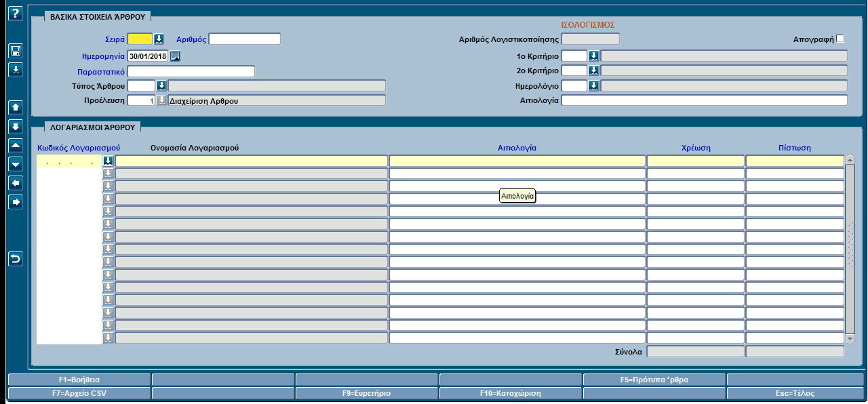
Task: Open help with the question mark icon
Action: (x=16, y=13)
